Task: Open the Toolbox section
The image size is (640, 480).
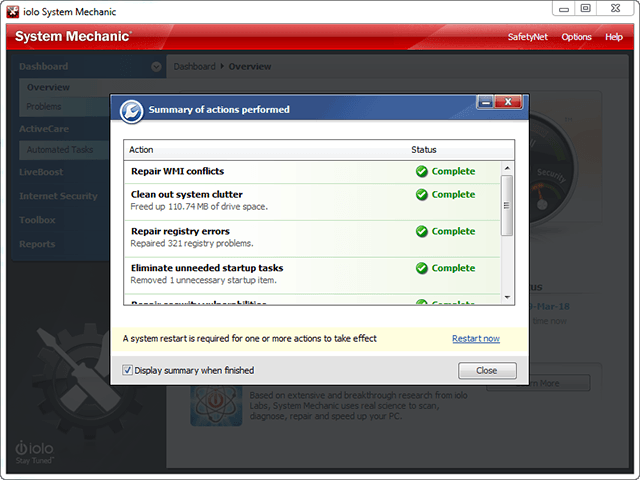Action: click(37, 220)
